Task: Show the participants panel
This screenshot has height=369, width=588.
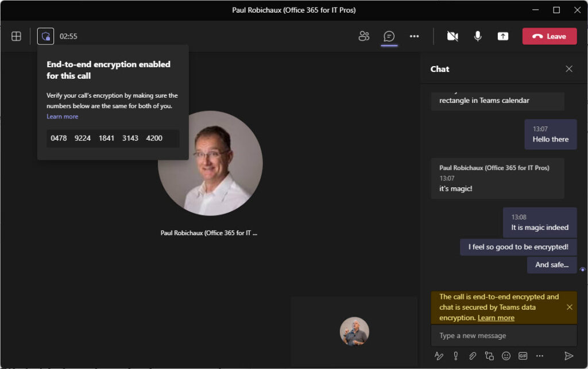Action: [363, 36]
